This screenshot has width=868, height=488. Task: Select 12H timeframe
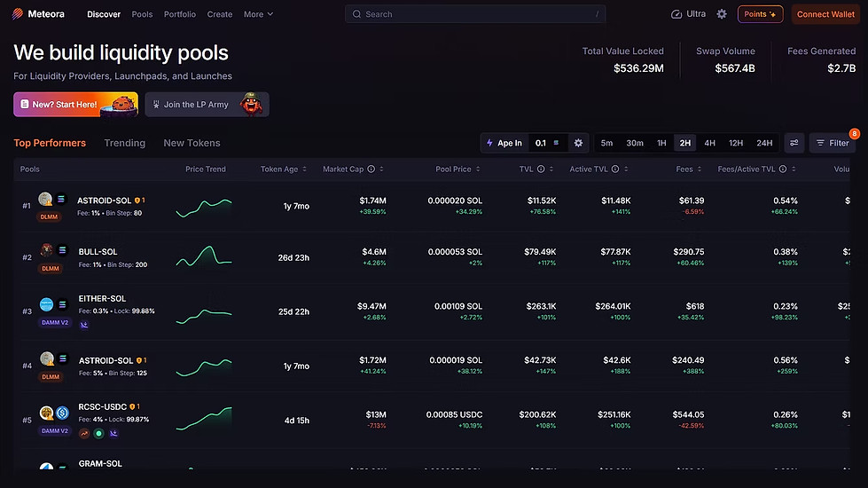coord(736,143)
